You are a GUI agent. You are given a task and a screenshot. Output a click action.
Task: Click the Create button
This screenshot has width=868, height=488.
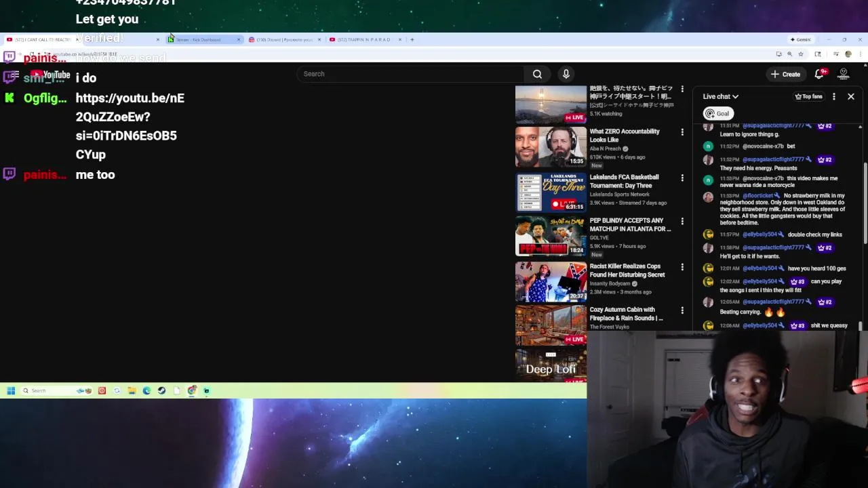(785, 74)
